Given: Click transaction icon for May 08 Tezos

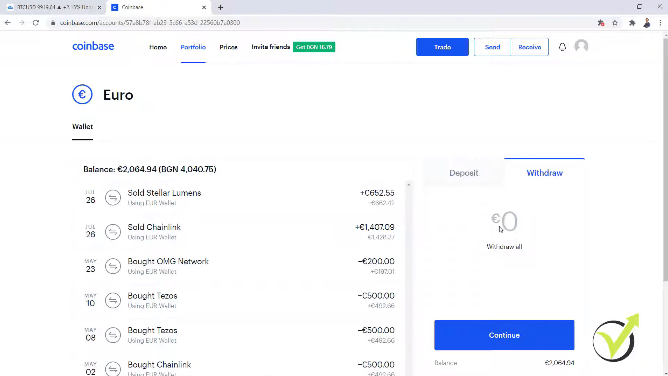Looking at the screenshot, I should click(113, 335).
